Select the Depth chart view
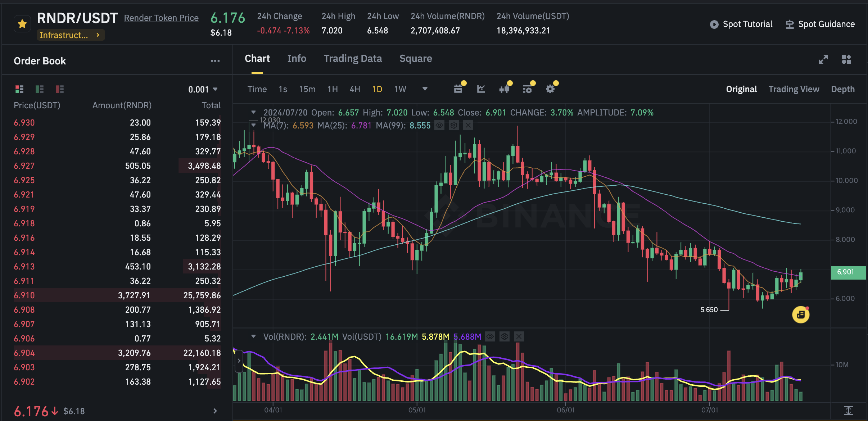This screenshot has width=868, height=421. (842, 89)
